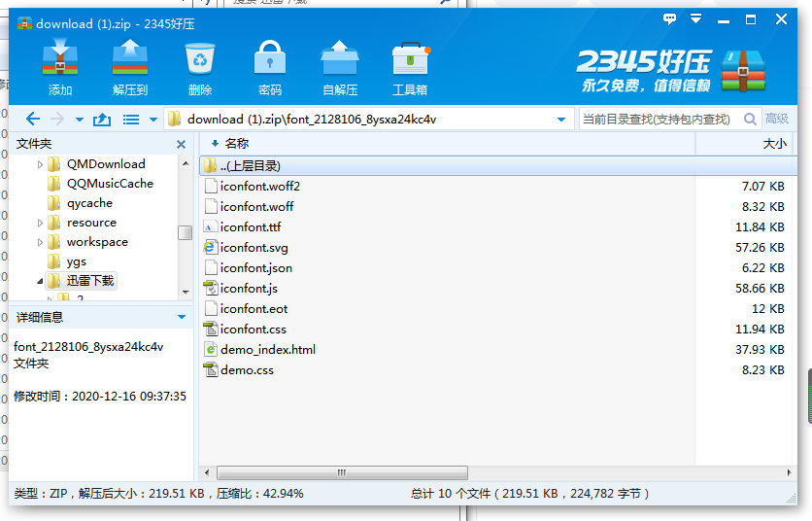Select the QMDownload folder in tree
The width and height of the screenshot is (812, 521).
pyautogui.click(x=96, y=164)
